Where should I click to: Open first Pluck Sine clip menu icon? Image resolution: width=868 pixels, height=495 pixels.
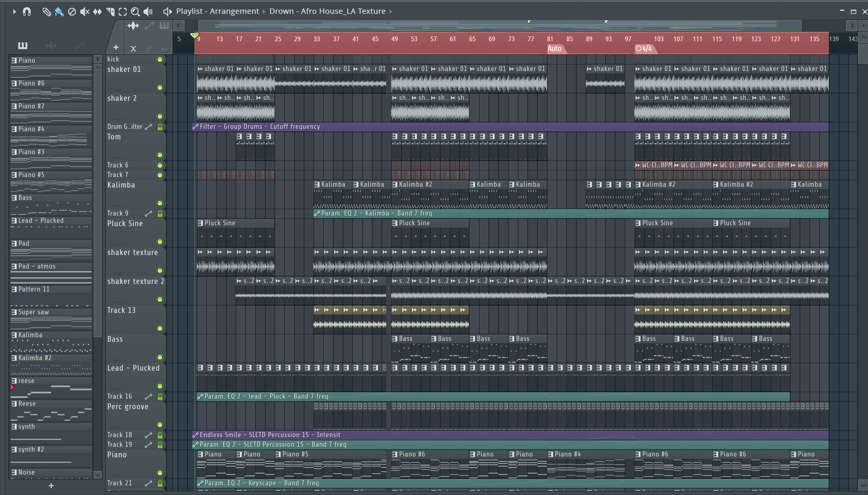click(x=200, y=223)
